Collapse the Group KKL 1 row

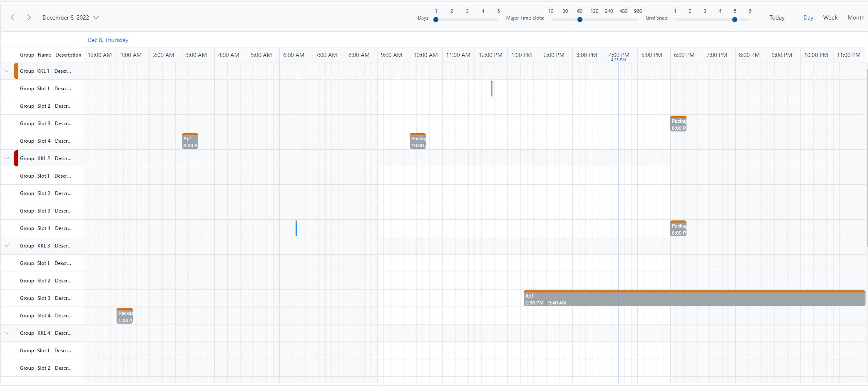click(x=7, y=71)
